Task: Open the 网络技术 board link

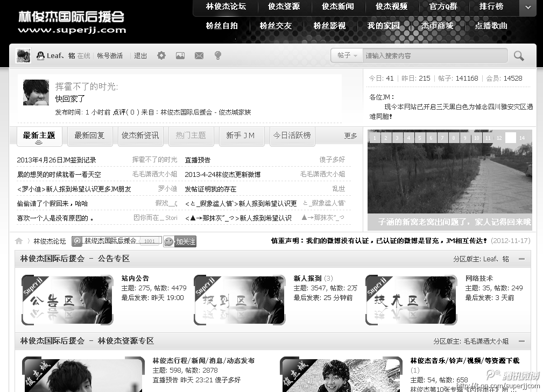Action: point(479,278)
